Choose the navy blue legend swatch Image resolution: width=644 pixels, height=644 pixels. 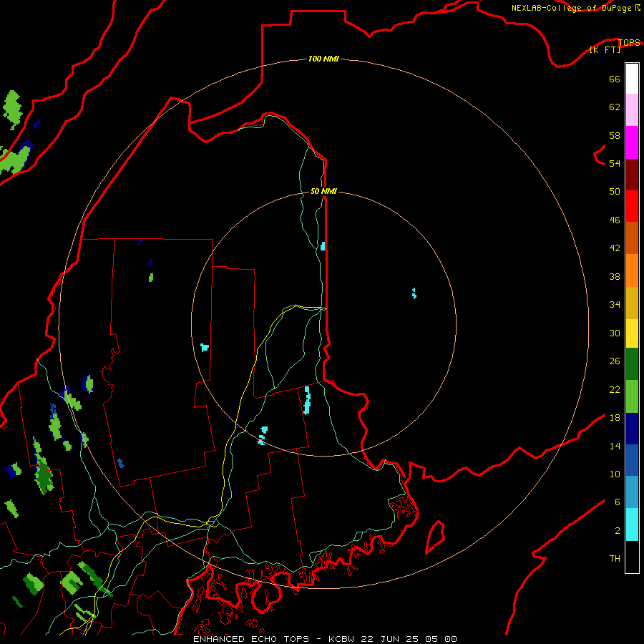pos(632,429)
